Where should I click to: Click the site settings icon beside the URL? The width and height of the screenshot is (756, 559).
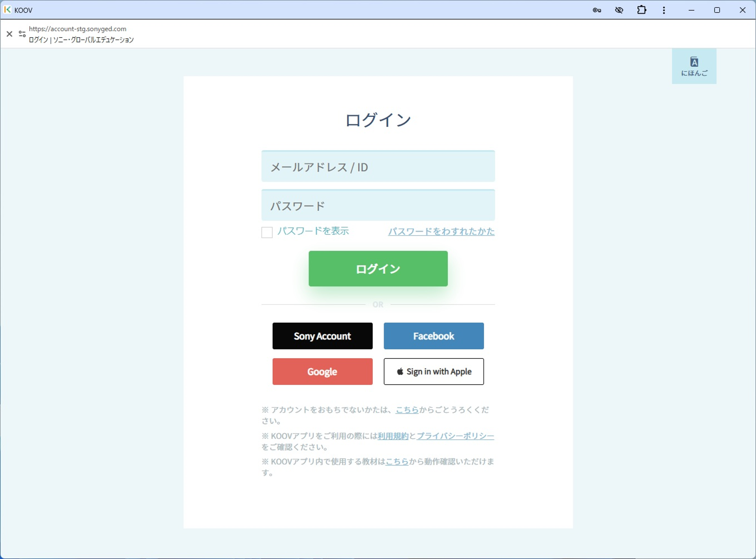pyautogui.click(x=22, y=34)
